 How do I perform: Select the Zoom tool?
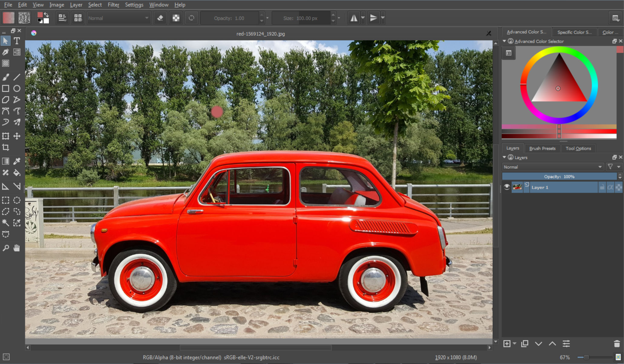(5, 248)
